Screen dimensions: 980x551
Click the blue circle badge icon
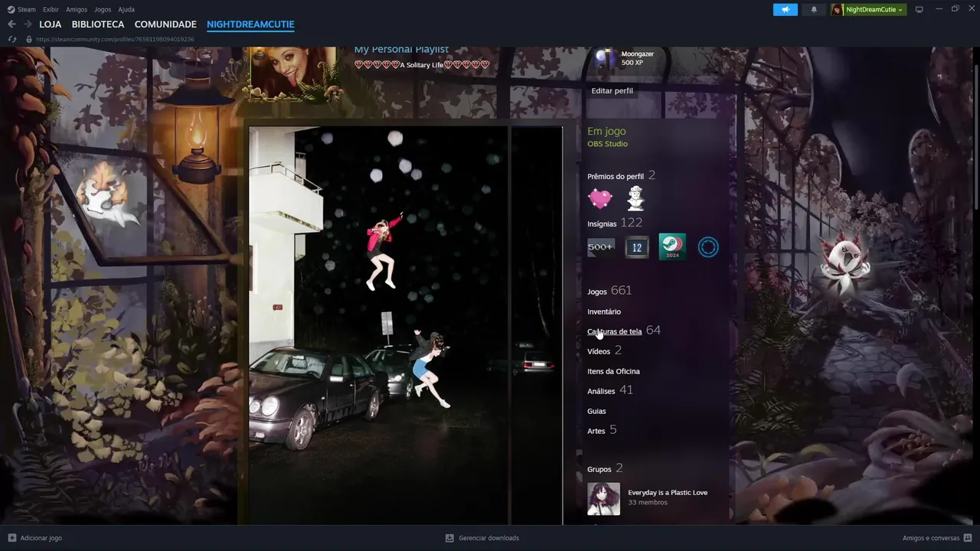pos(708,246)
